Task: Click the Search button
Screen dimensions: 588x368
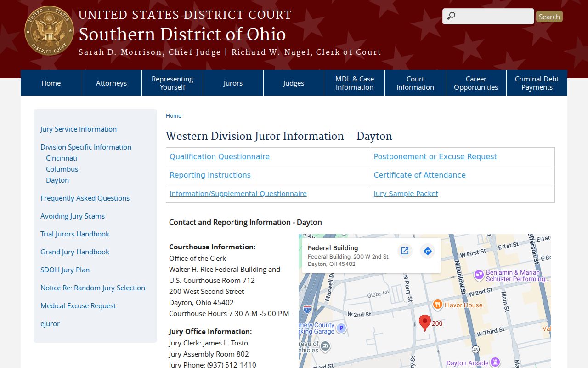Action: click(549, 17)
